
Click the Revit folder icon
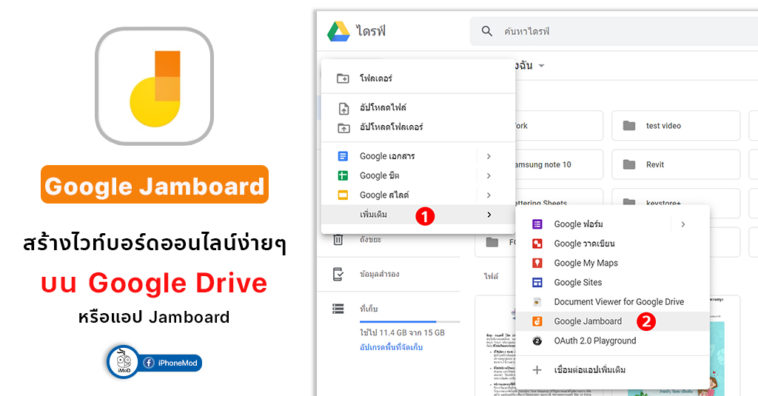coord(629,164)
